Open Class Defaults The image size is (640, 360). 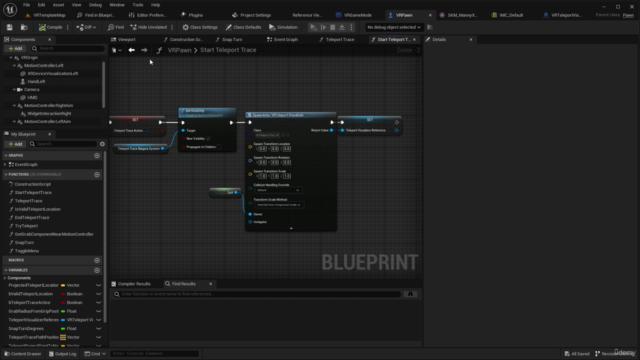click(244, 27)
